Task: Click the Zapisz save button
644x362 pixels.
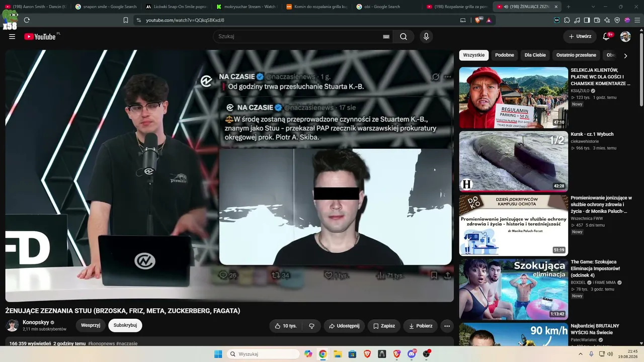Action: pos(384,326)
